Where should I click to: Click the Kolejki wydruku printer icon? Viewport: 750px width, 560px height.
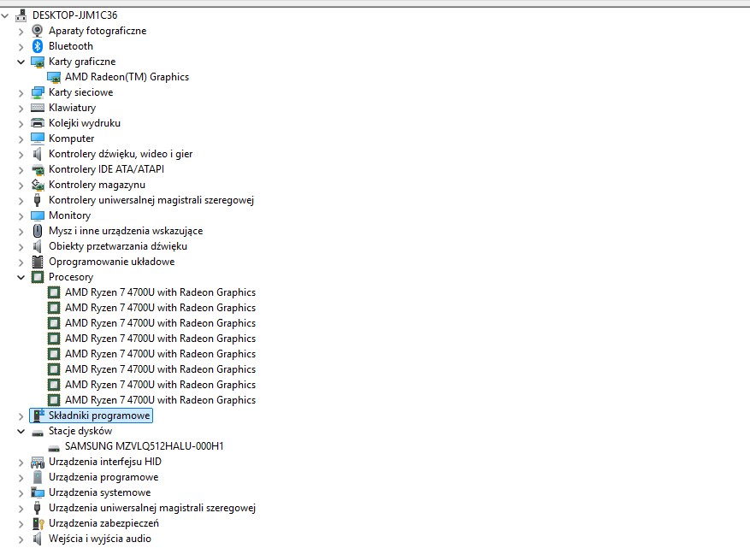click(x=38, y=123)
